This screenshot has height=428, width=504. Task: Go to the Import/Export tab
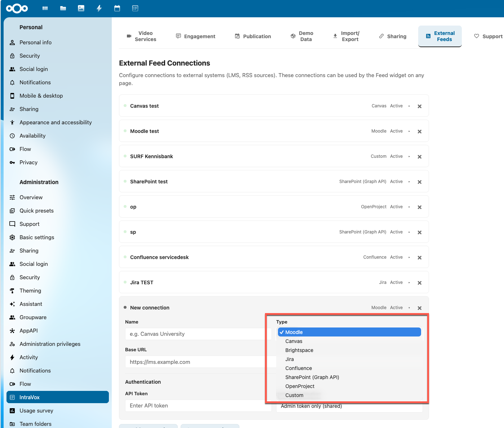coord(346,36)
